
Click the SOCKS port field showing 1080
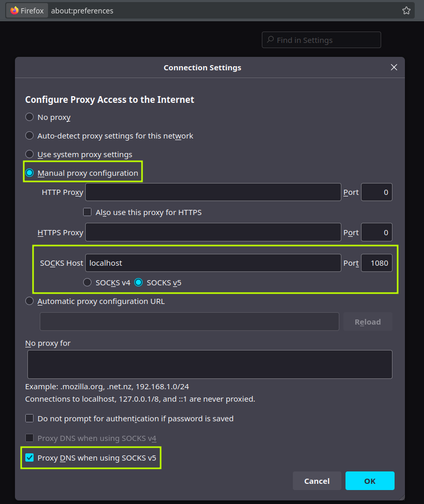pos(376,263)
